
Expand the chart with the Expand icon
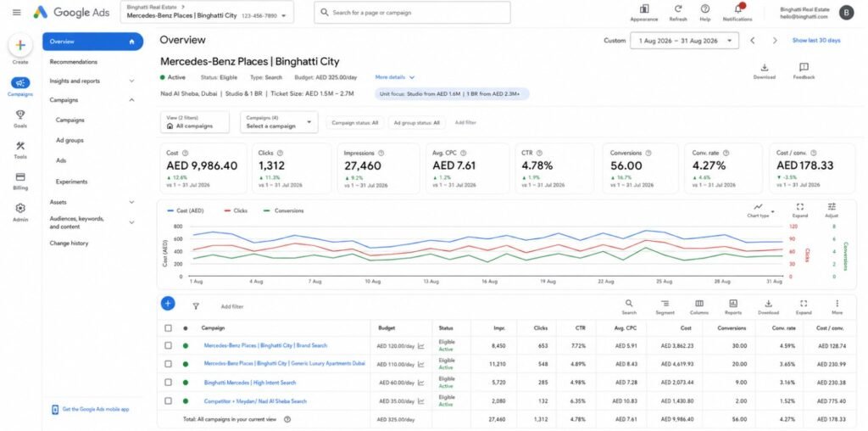point(799,207)
